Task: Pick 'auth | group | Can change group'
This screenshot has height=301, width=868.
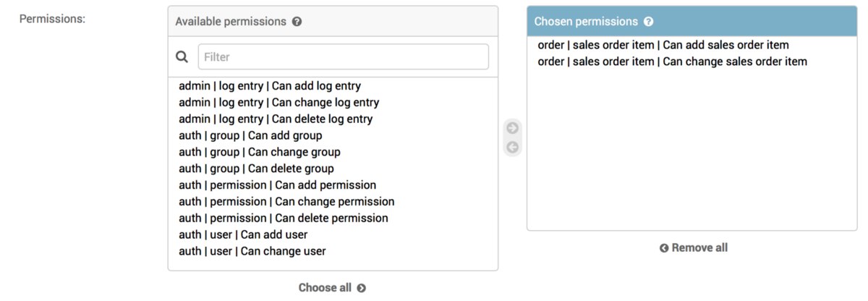Action: pyautogui.click(x=260, y=152)
